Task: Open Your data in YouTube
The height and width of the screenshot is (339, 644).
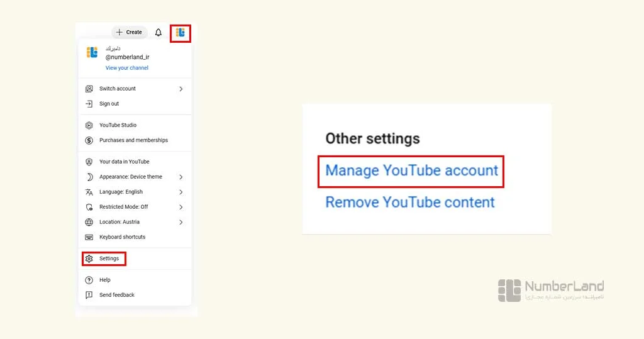Action: [135, 162]
